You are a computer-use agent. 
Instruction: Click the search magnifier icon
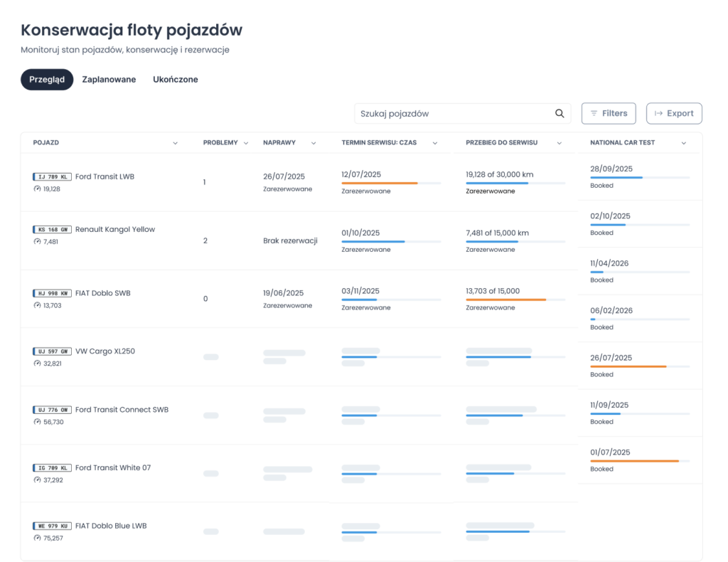coord(560,113)
